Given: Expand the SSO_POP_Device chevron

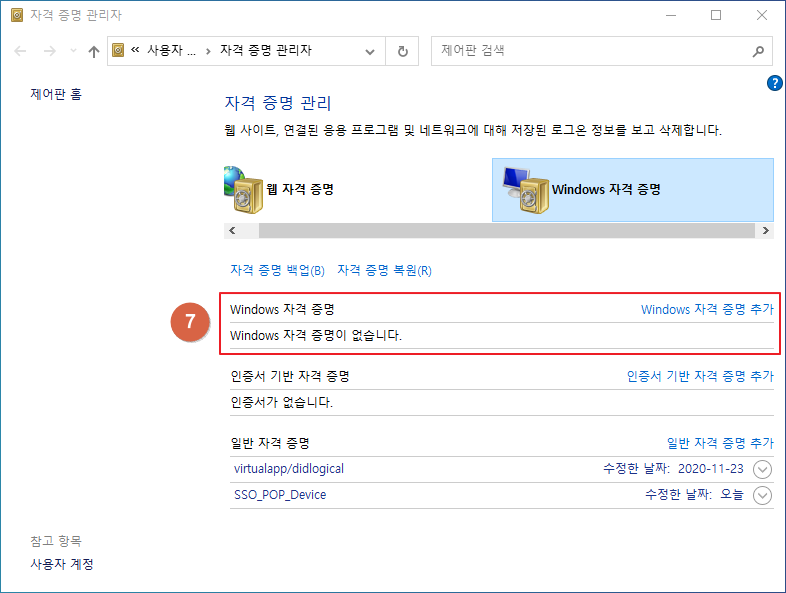Looking at the screenshot, I should click(x=762, y=496).
